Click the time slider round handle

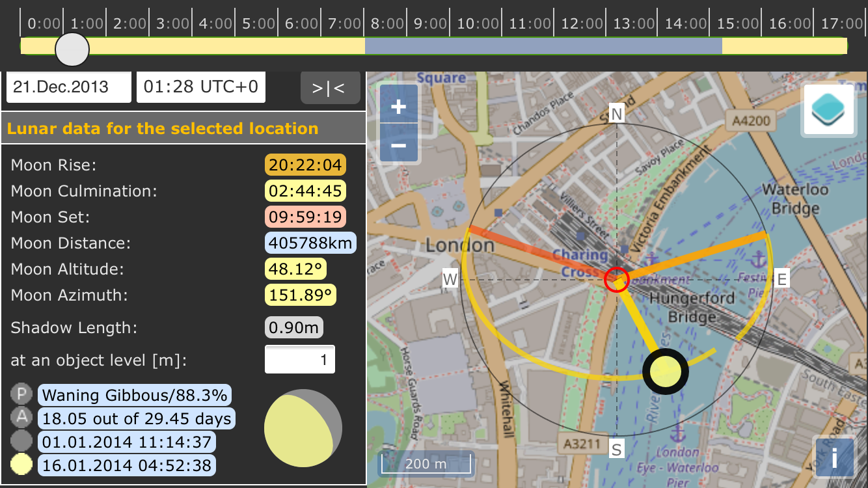pyautogui.click(x=72, y=49)
